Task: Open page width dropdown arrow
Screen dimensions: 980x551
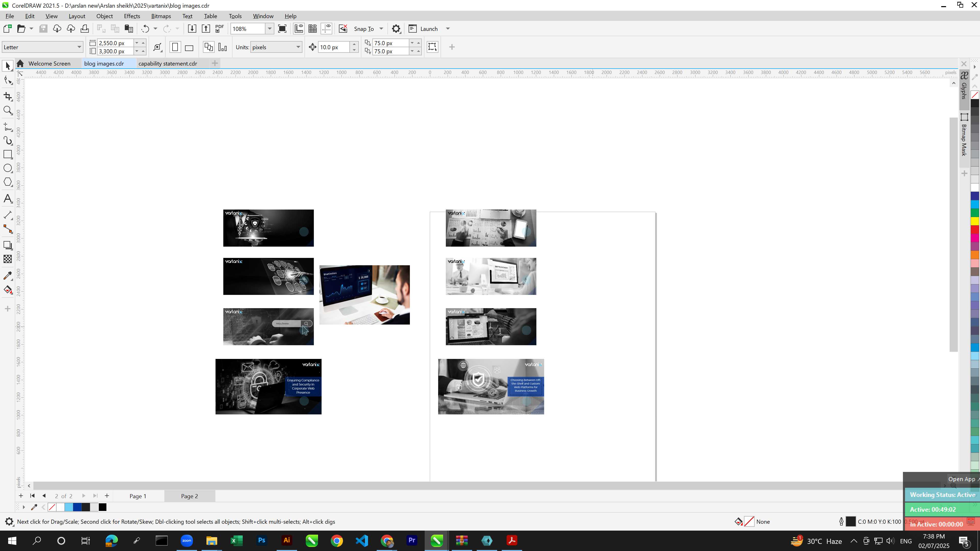Action: click(x=137, y=43)
